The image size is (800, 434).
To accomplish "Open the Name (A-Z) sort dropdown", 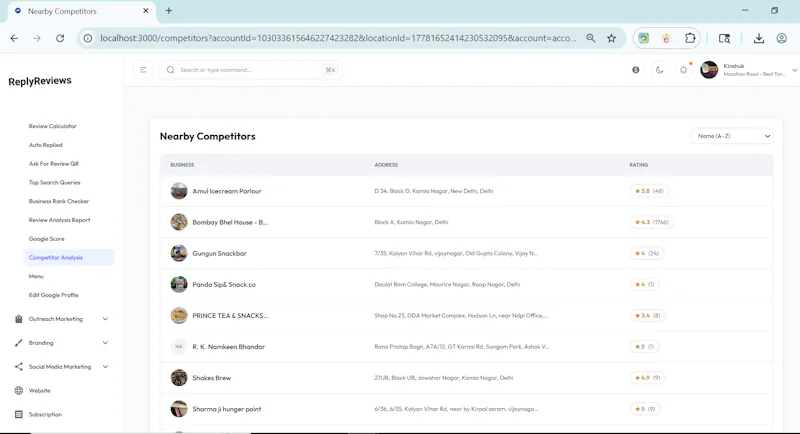I will click(x=732, y=136).
